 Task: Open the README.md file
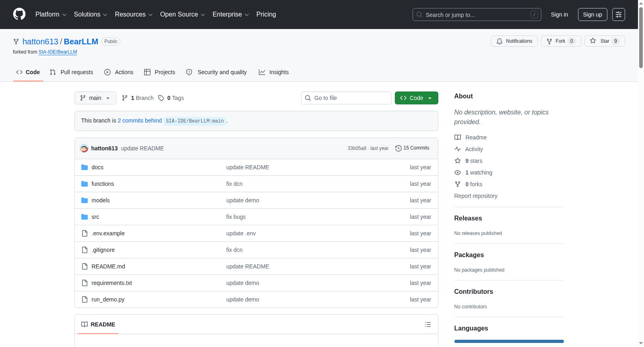click(x=108, y=266)
